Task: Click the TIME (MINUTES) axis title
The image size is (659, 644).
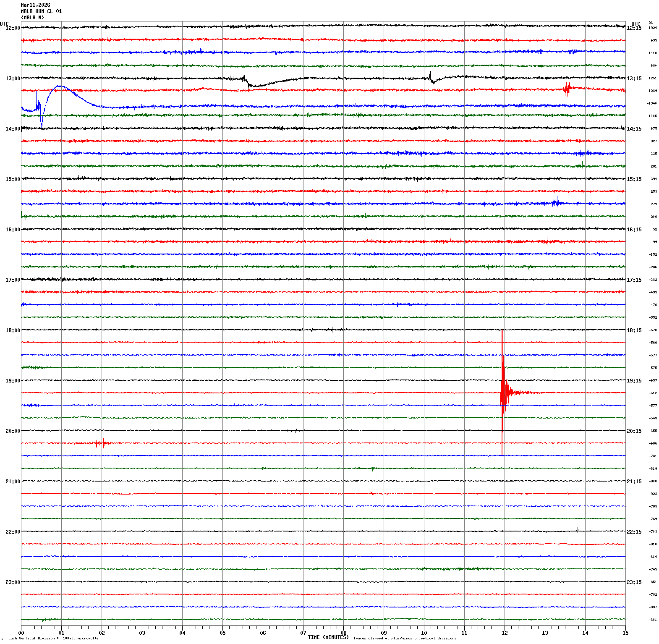Action: 328,637
